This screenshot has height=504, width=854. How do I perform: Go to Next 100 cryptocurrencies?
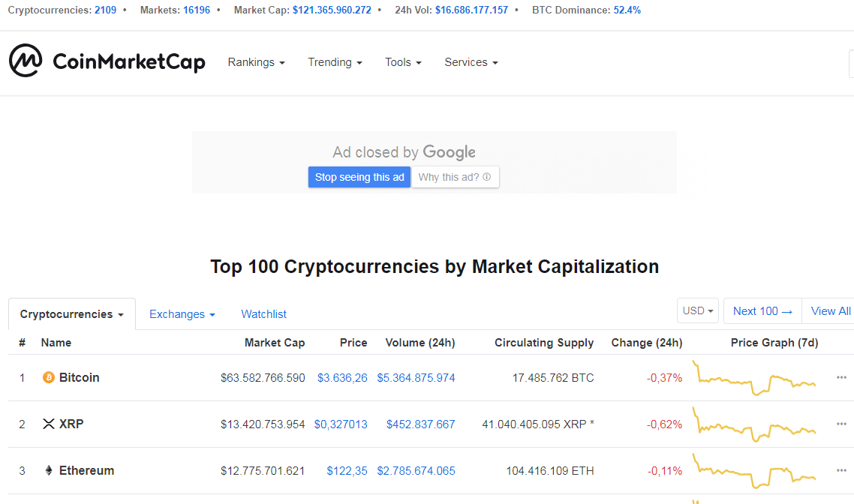[x=762, y=310]
